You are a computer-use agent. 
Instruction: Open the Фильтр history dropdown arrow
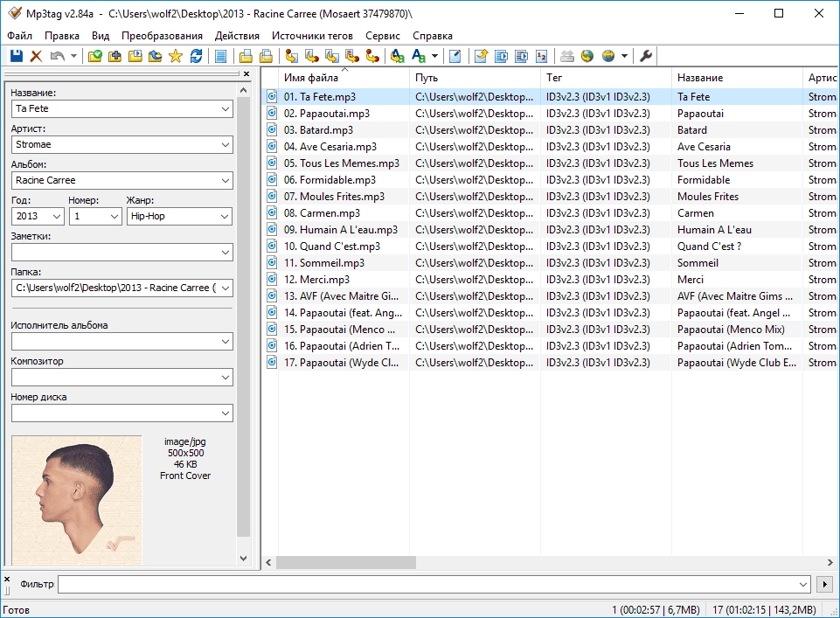[803, 584]
